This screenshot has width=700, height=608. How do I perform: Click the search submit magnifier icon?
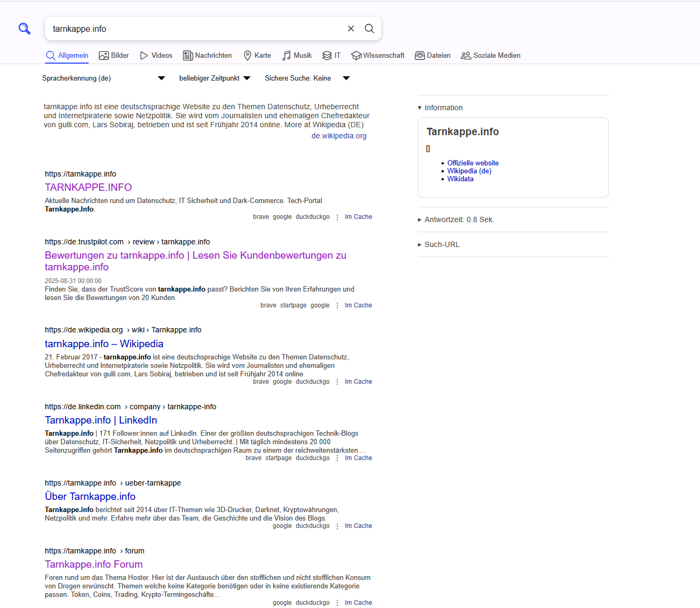coord(370,29)
